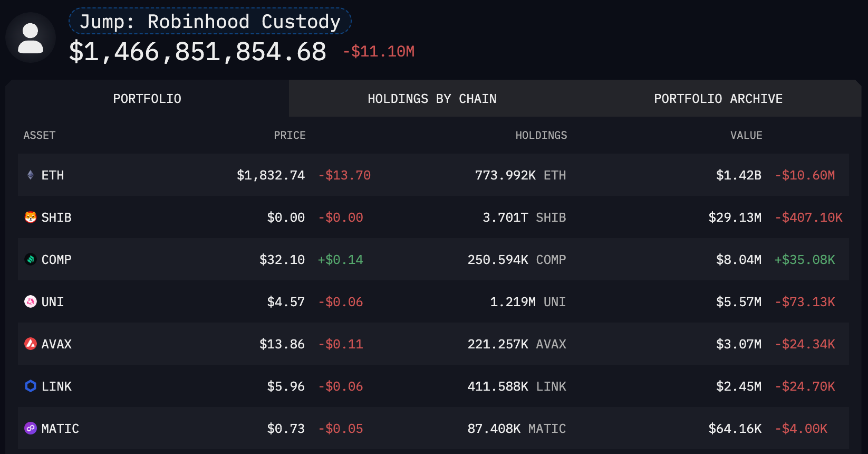
Task: Click the 411.588K LINK holdings cell
Action: [517, 386]
